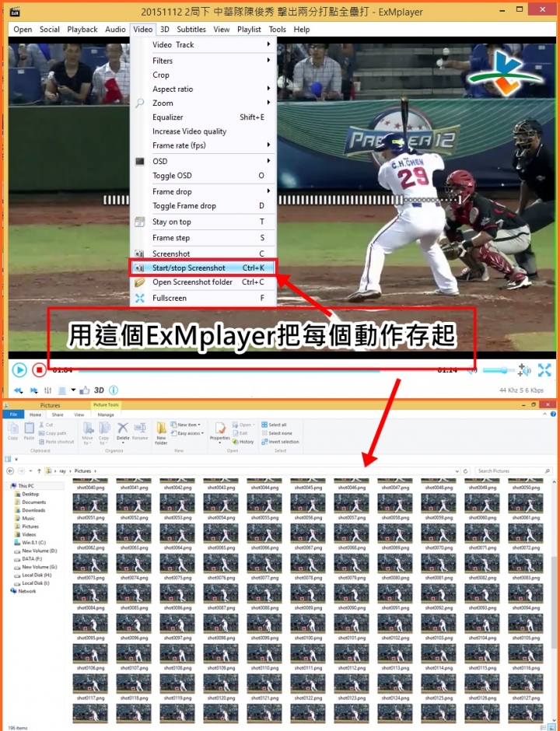The width and height of the screenshot is (560, 731).
Task: Open the Easy access dropdown
Action: pos(187,433)
